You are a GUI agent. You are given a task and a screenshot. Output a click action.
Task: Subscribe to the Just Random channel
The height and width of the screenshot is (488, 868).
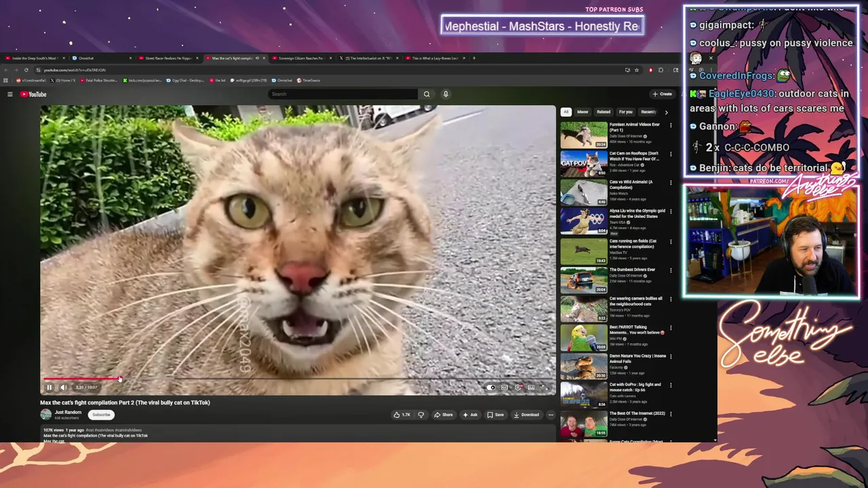[101, 415]
